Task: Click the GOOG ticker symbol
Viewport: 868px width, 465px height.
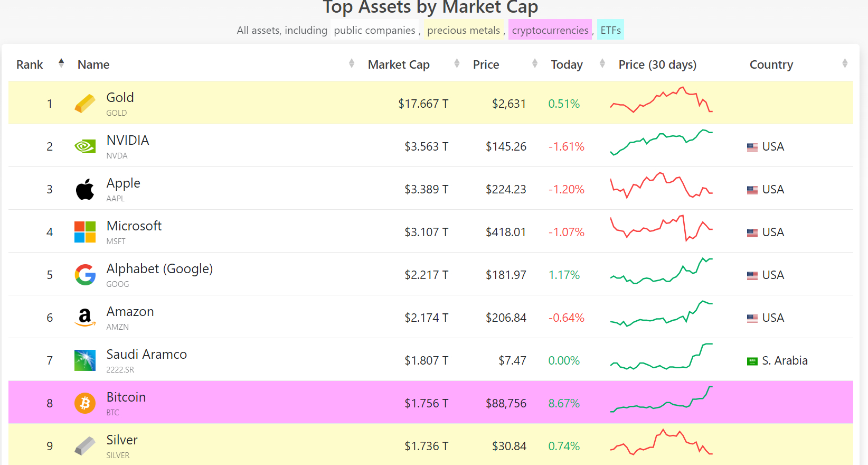Action: click(118, 284)
